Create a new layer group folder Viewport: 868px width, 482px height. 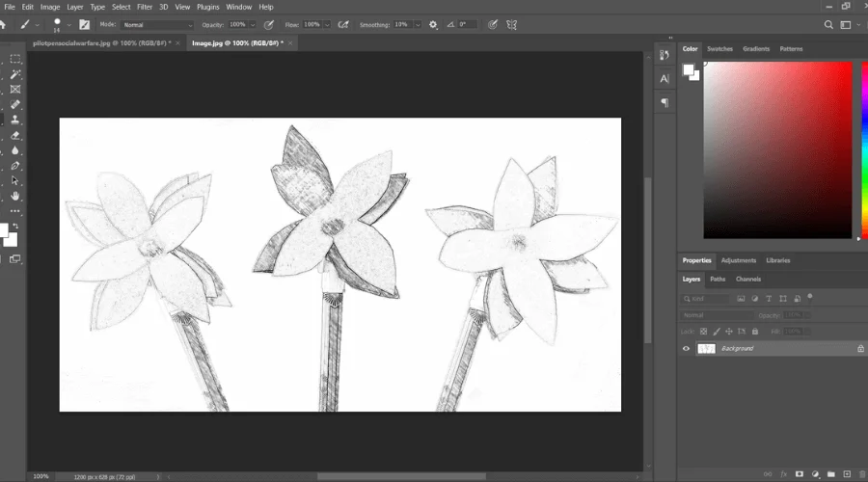[x=831, y=473]
